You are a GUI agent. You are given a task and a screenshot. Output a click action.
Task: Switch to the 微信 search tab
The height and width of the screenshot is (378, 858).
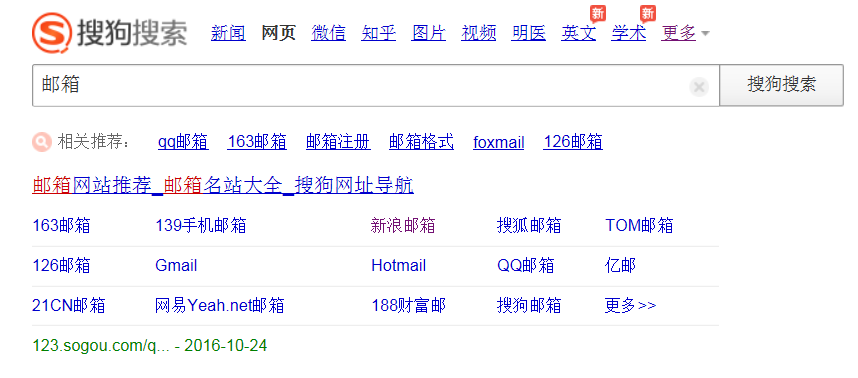pyautogui.click(x=328, y=33)
